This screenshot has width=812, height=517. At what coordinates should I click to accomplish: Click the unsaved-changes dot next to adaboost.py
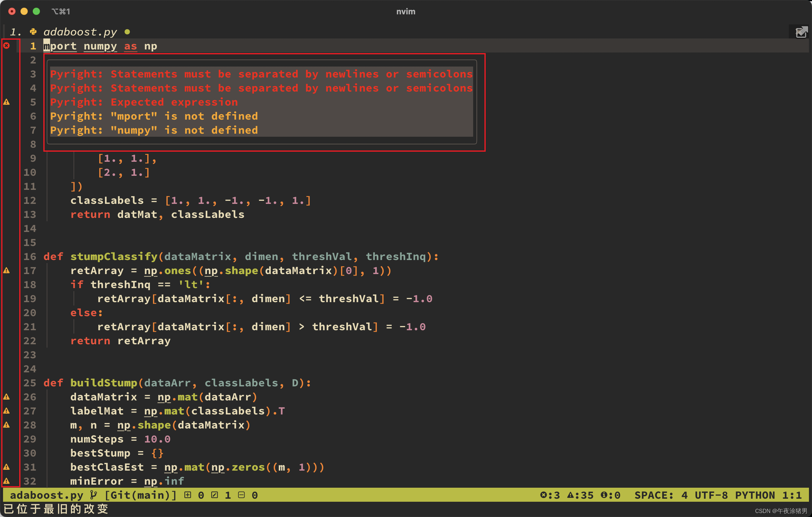point(127,32)
